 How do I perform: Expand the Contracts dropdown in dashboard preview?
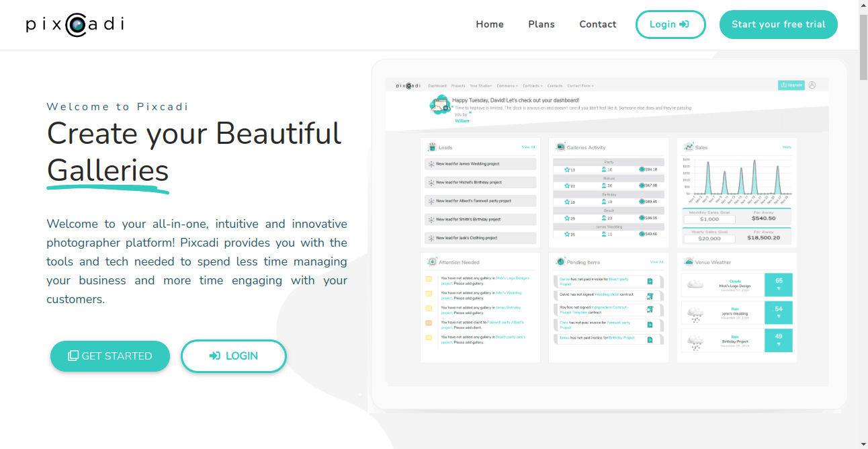[x=533, y=86]
